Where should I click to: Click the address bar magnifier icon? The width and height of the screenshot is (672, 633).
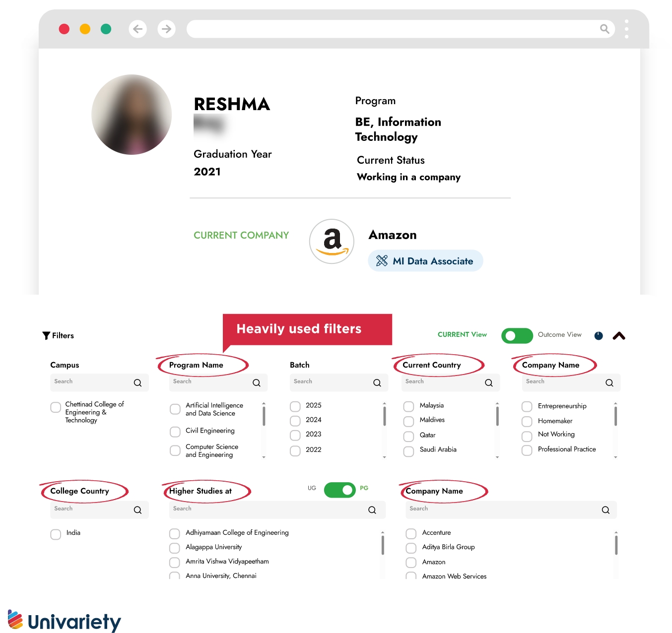pyautogui.click(x=605, y=29)
